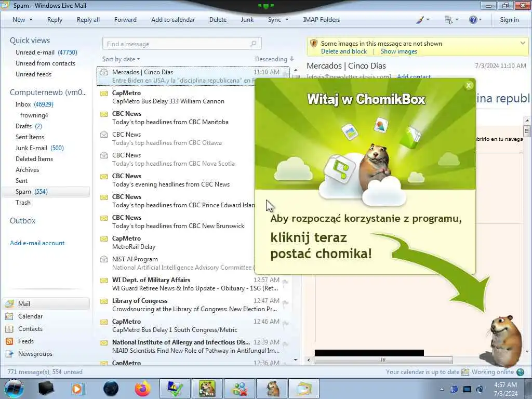The image size is (532, 399).
Task: Switch to Calendar view
Action: tap(30, 316)
